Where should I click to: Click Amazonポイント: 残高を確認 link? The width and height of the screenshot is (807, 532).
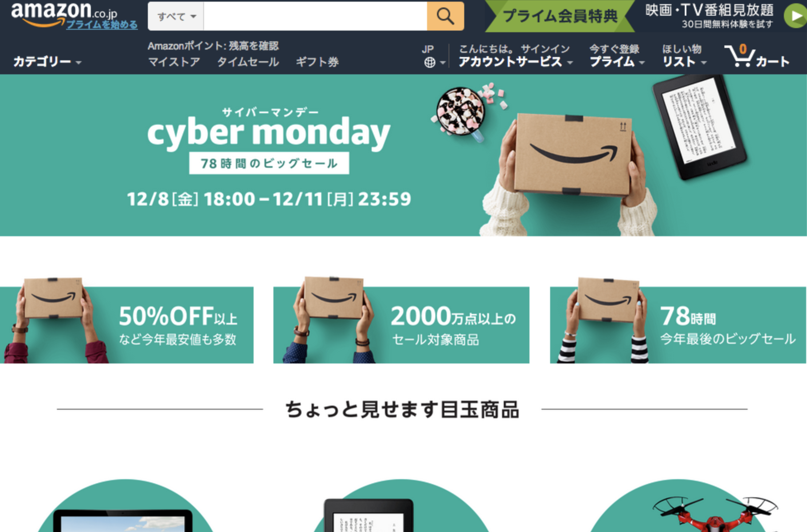tap(213, 46)
